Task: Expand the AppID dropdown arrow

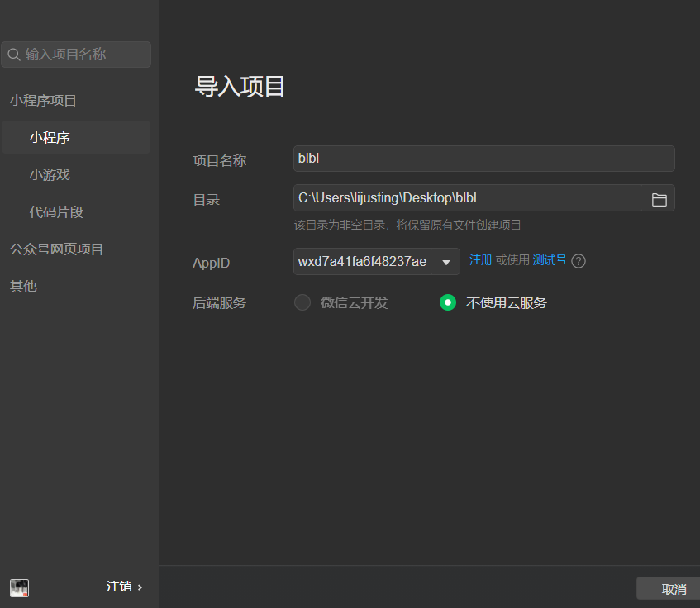Action: point(445,263)
